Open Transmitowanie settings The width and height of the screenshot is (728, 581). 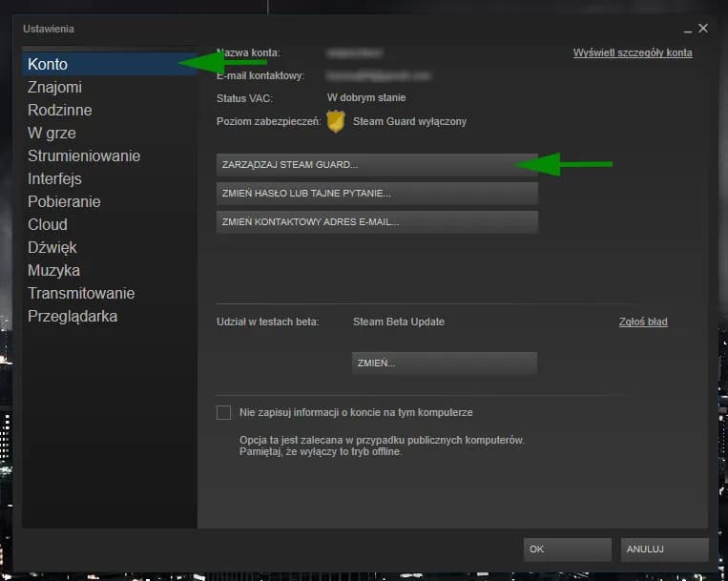click(x=81, y=293)
